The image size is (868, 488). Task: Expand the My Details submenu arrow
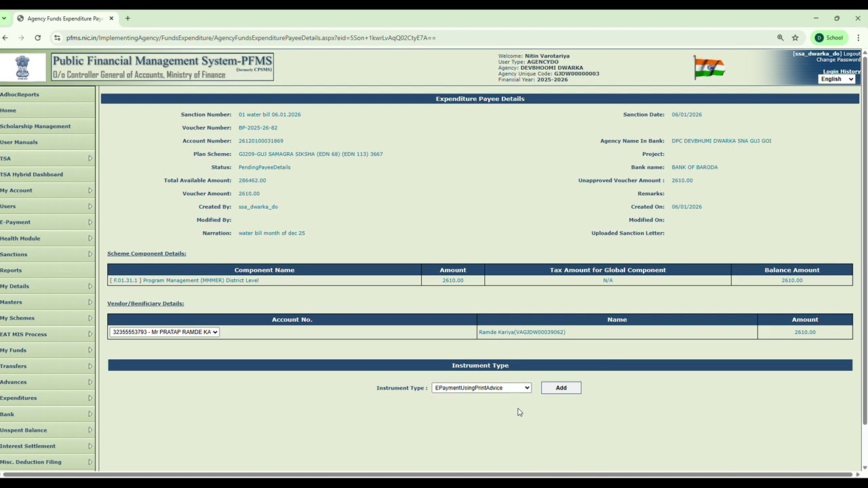(x=90, y=286)
